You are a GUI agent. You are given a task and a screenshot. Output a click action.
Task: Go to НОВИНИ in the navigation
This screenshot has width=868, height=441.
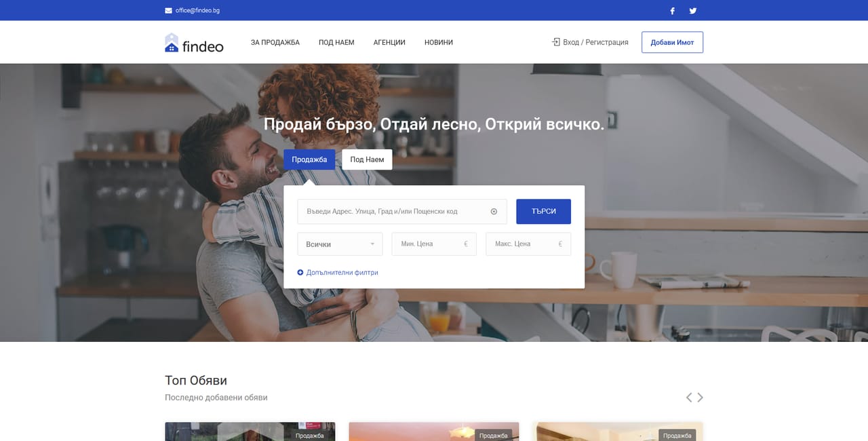pos(439,42)
